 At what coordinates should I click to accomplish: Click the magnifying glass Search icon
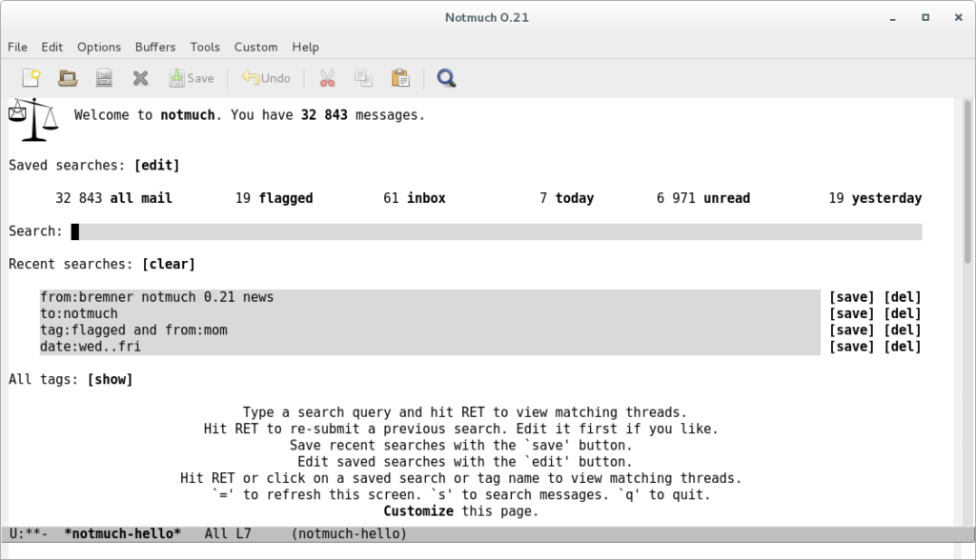click(x=446, y=78)
